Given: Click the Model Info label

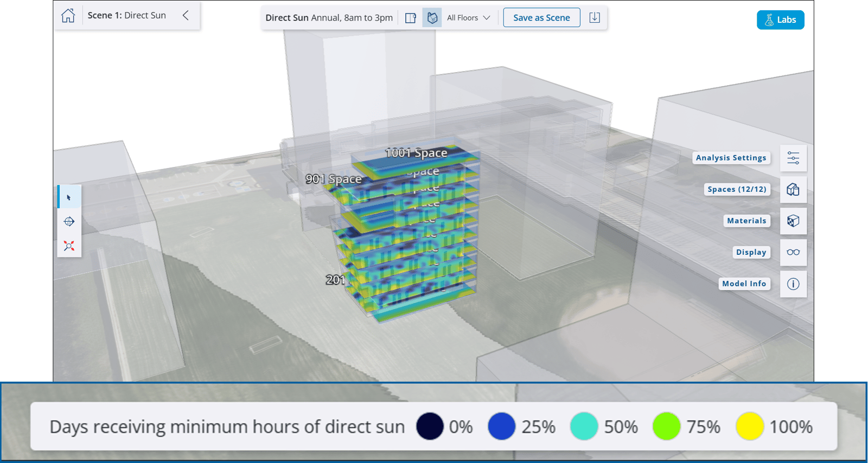Looking at the screenshot, I should click(x=744, y=284).
